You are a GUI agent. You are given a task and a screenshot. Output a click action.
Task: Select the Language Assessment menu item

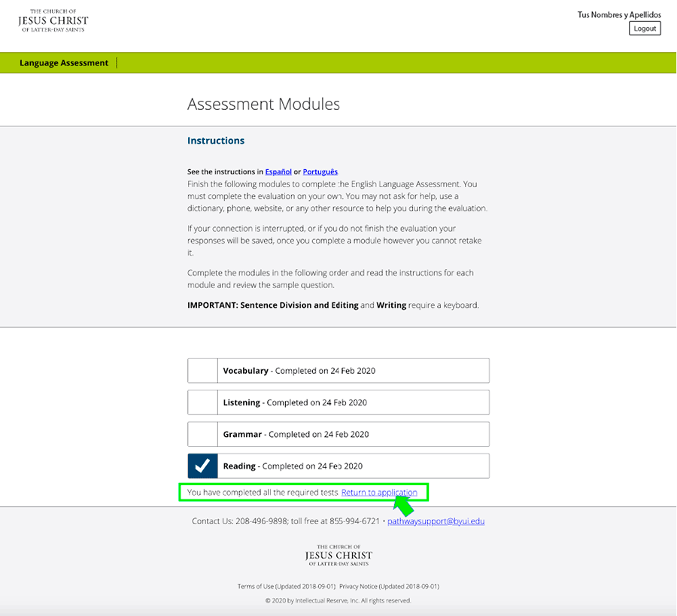point(64,62)
